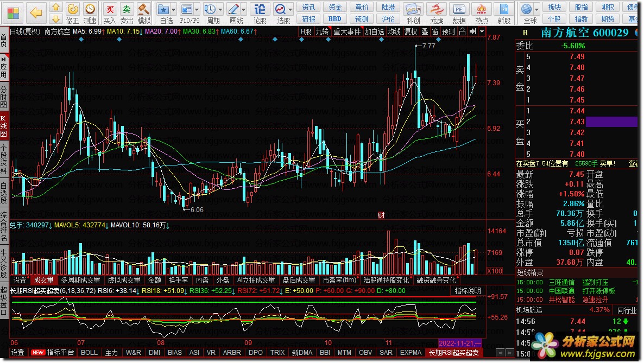Click the 资讯 button

click(309, 8)
